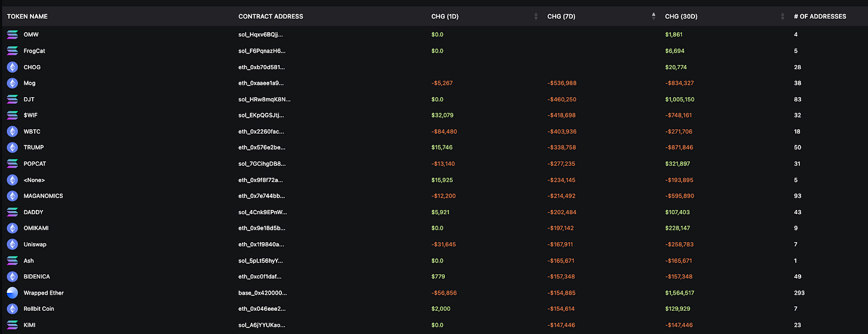Click the Solana icon beside POPCAT
The image size is (868, 334).
click(13, 163)
